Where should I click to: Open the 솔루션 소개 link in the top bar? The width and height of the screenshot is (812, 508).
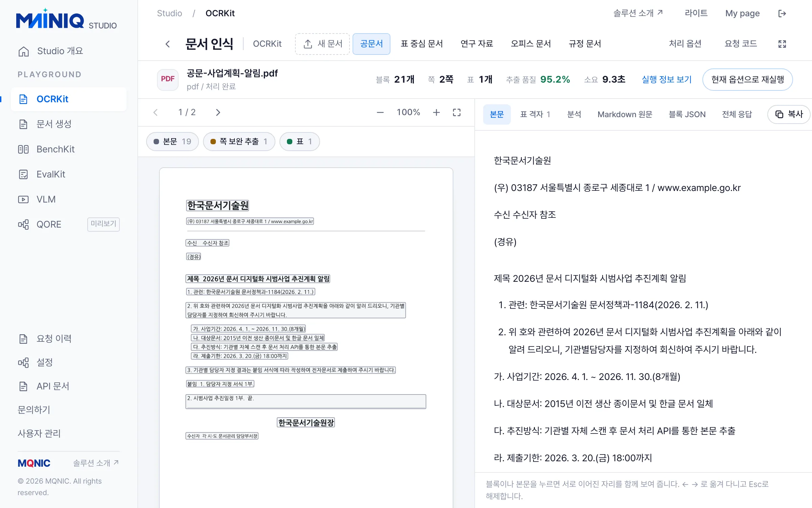pyautogui.click(x=638, y=14)
